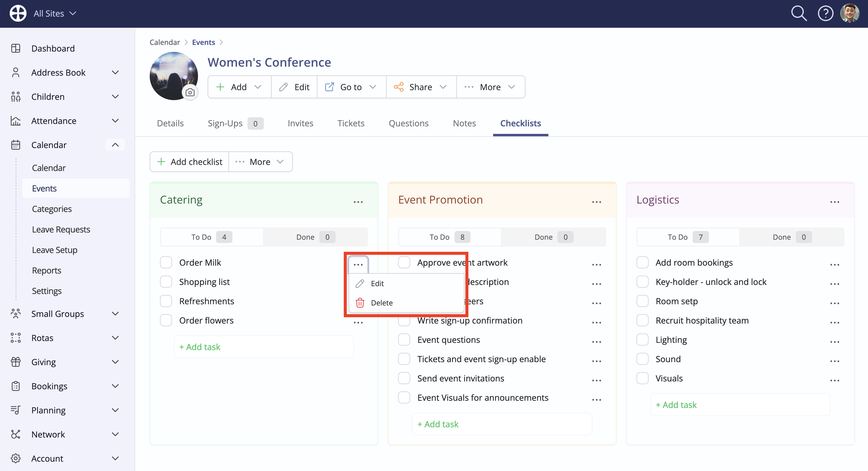Image resolution: width=868 pixels, height=471 pixels.
Task: Open the Notes tab
Action: coord(464,123)
